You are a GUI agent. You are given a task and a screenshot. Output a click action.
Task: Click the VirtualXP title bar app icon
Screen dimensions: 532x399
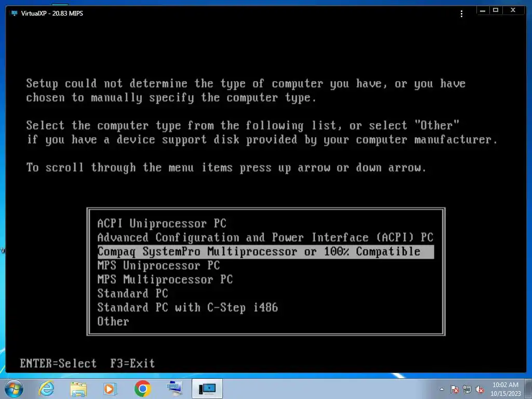[x=14, y=13]
